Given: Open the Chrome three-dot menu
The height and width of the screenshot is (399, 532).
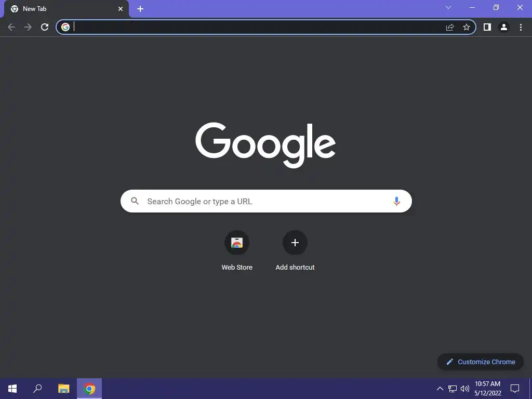Looking at the screenshot, I should point(521,27).
